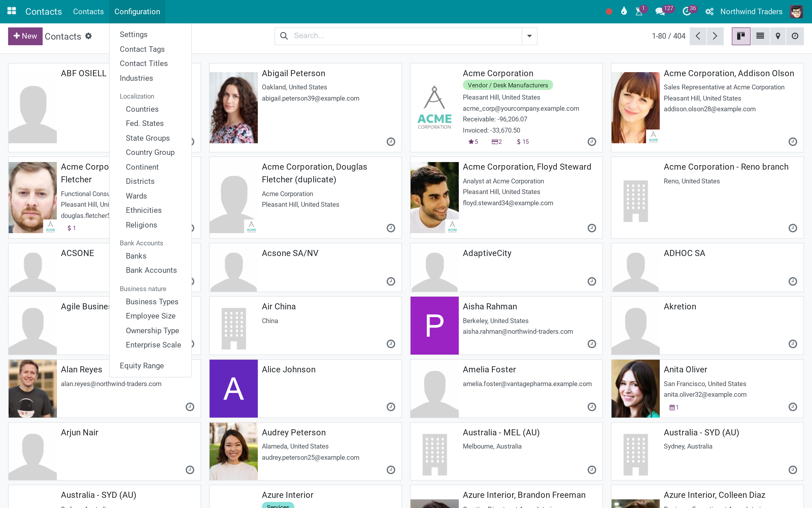The image size is (812, 508).
Task: Switch to Kanban view
Action: click(741, 36)
